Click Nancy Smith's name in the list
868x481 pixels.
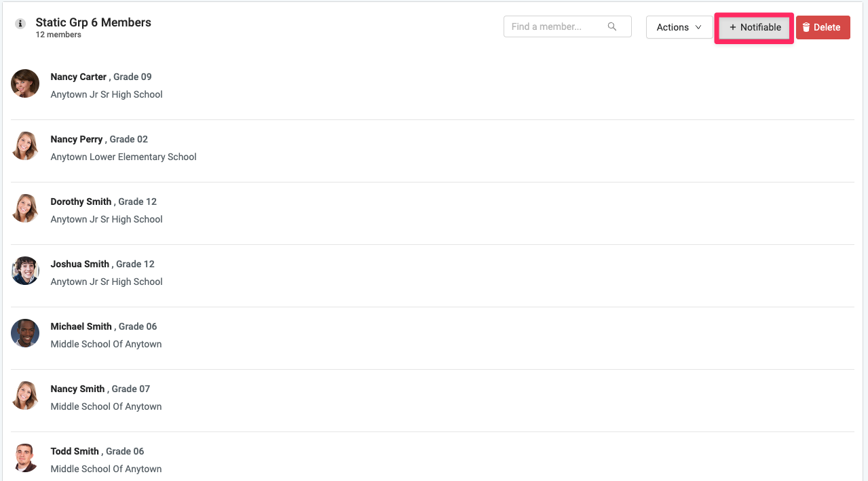[77, 389]
